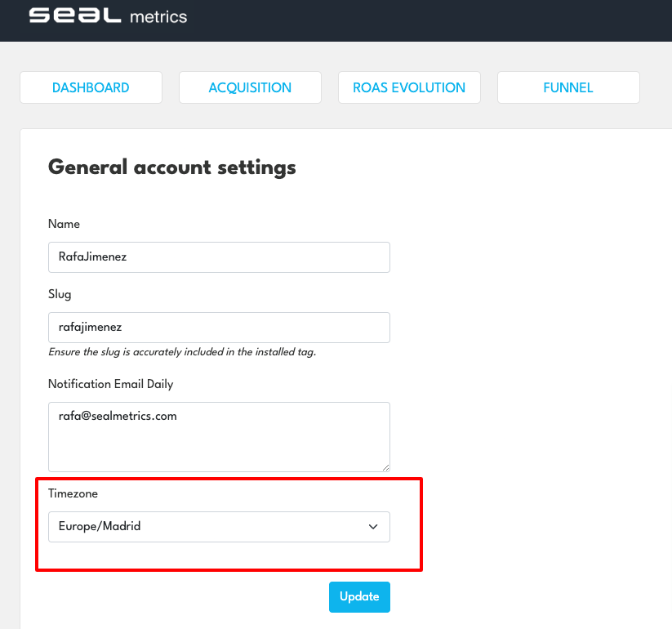This screenshot has width=672, height=629.
Task: Click into the Slug input field
Action: pyautogui.click(x=219, y=328)
